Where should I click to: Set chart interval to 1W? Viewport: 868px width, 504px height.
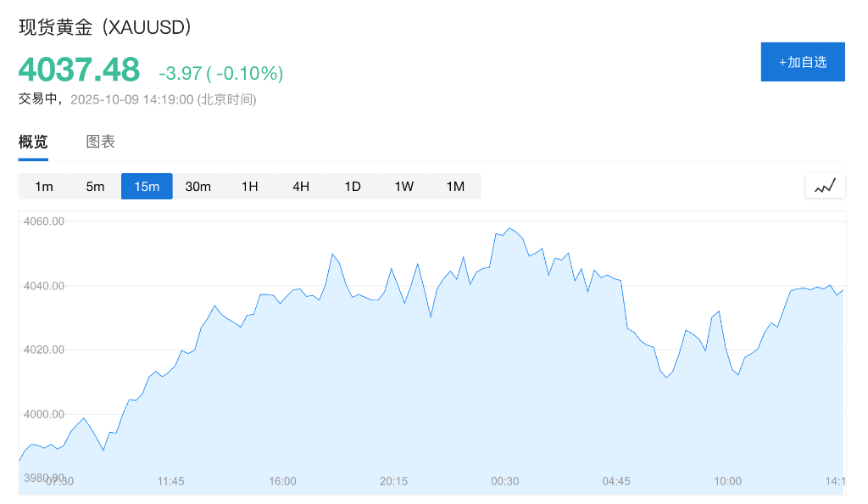pyautogui.click(x=403, y=187)
